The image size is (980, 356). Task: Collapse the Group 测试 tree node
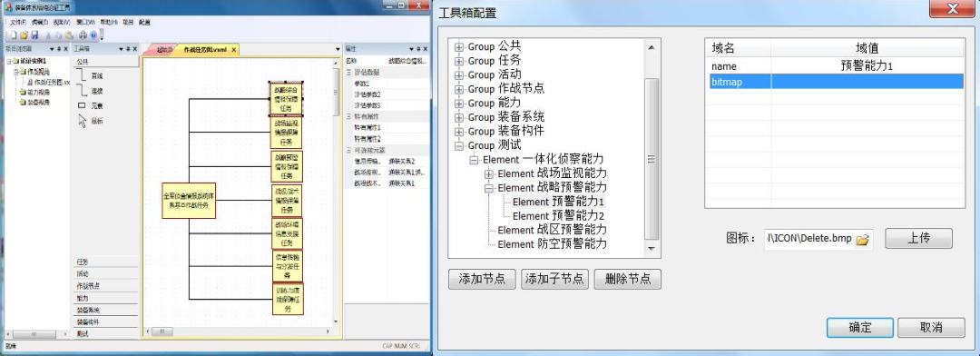click(x=459, y=146)
